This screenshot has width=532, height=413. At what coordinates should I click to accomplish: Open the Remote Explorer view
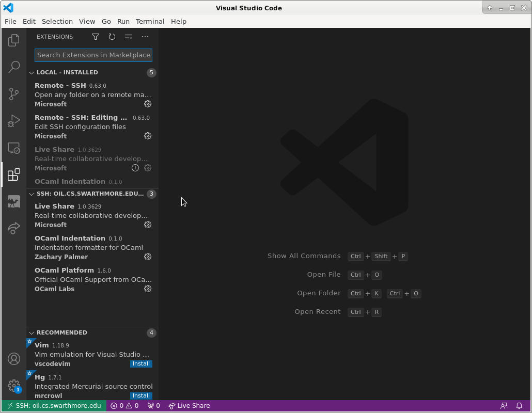13,148
